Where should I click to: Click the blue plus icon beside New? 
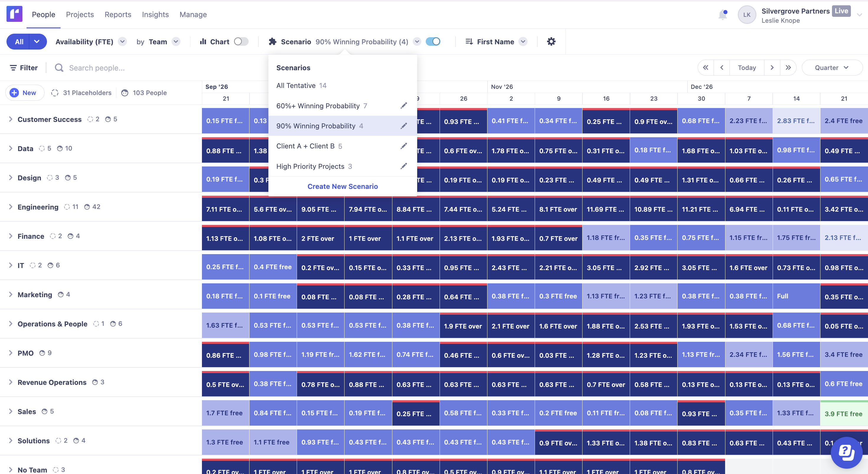(x=14, y=93)
